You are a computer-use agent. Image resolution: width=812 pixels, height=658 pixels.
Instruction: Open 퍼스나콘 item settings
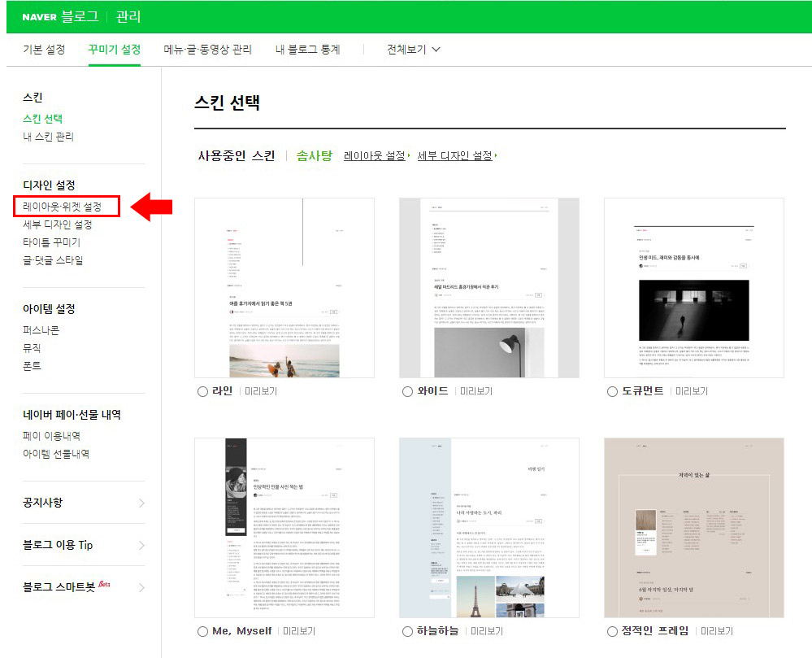pos(41,330)
